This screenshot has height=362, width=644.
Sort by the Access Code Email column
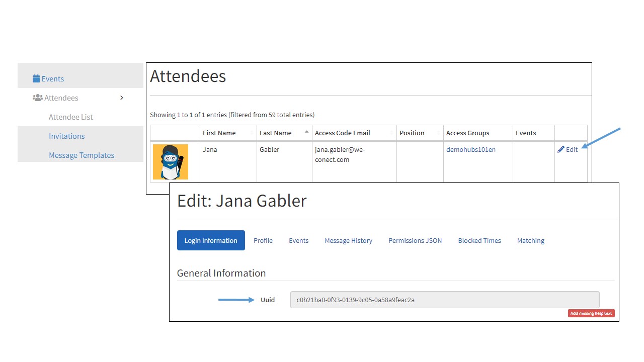pos(354,133)
